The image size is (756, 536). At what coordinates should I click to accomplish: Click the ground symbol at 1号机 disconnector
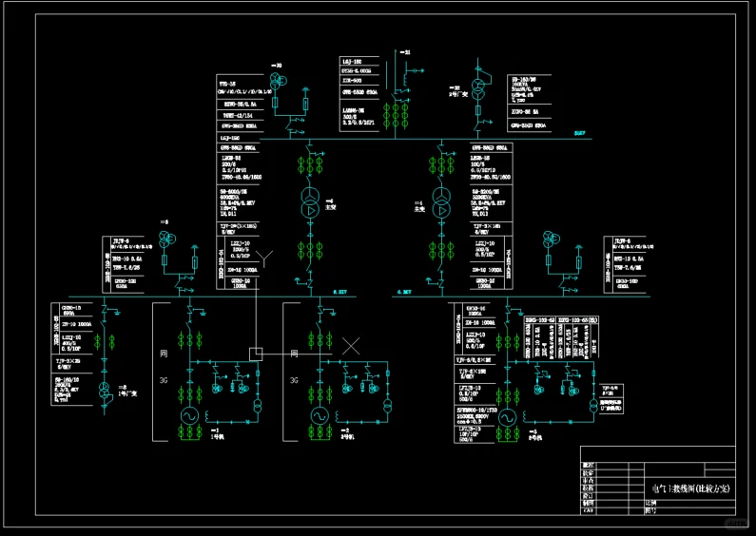203,313
